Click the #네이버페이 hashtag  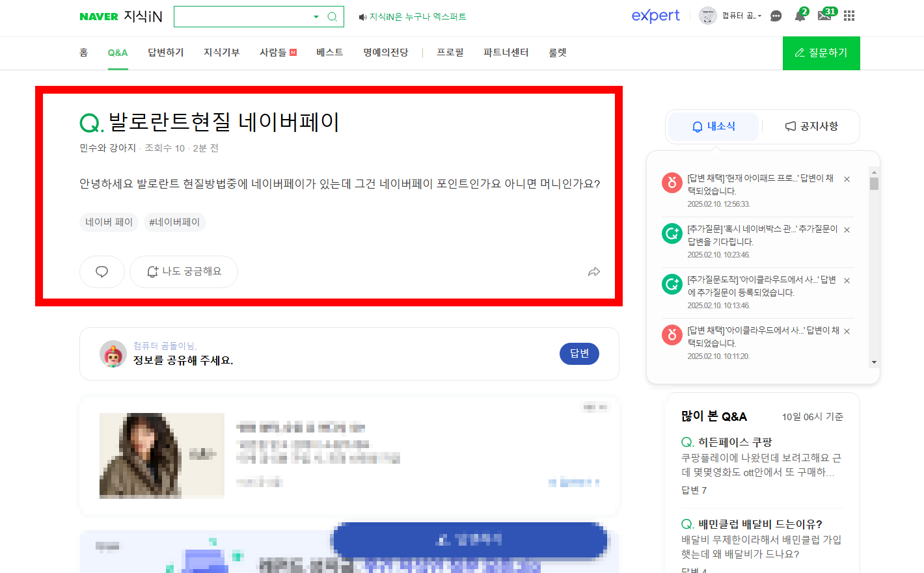coord(174,222)
